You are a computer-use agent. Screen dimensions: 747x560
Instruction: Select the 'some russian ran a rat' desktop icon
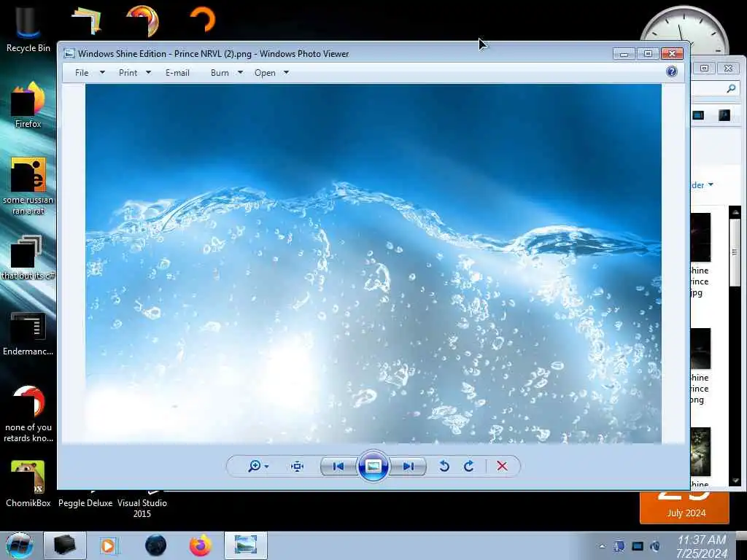(28, 186)
